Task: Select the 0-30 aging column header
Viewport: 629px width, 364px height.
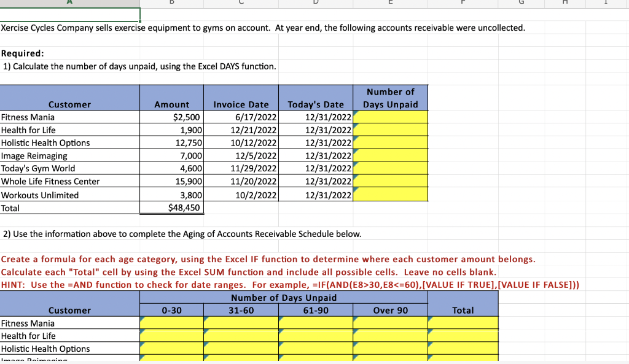Action: click(171, 310)
